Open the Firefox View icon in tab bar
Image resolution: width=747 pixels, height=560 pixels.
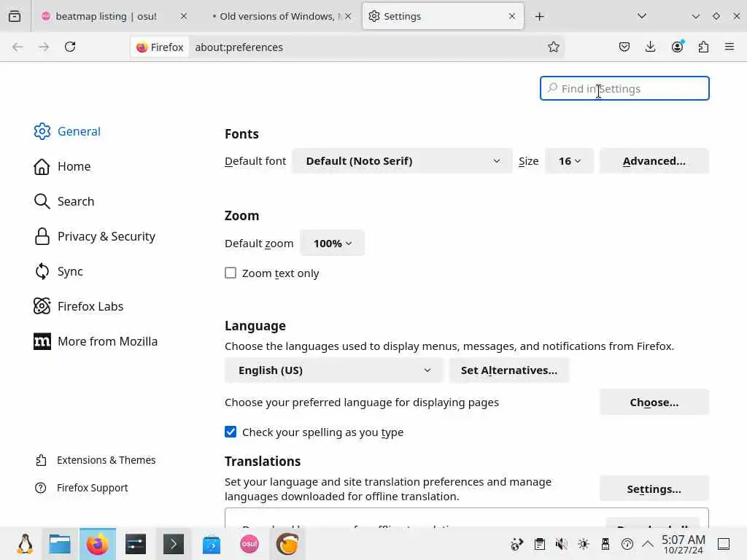pos(15,16)
